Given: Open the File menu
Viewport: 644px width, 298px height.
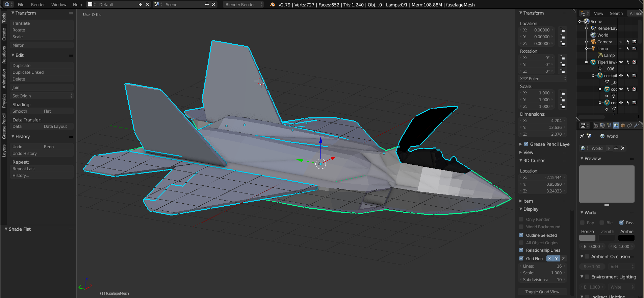Looking at the screenshot, I should pyautogui.click(x=21, y=4).
